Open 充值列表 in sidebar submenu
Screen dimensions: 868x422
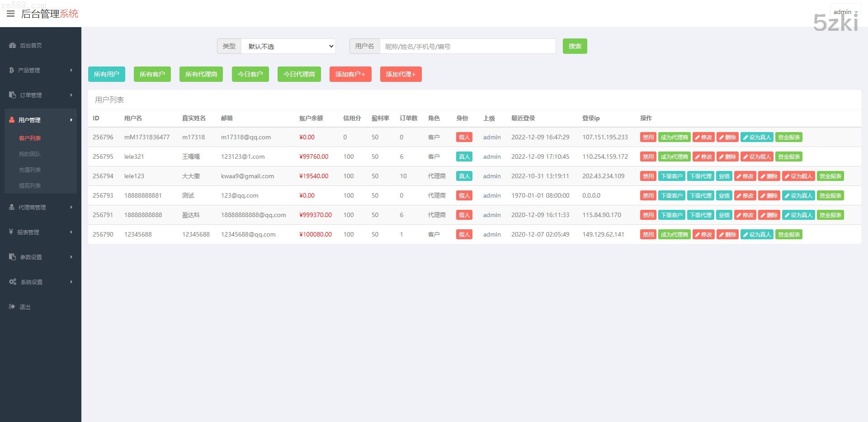[x=30, y=170]
